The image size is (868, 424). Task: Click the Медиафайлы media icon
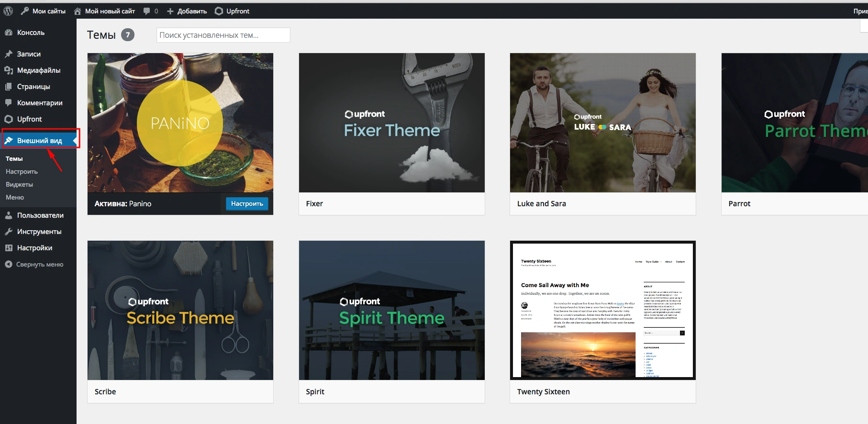click(9, 70)
